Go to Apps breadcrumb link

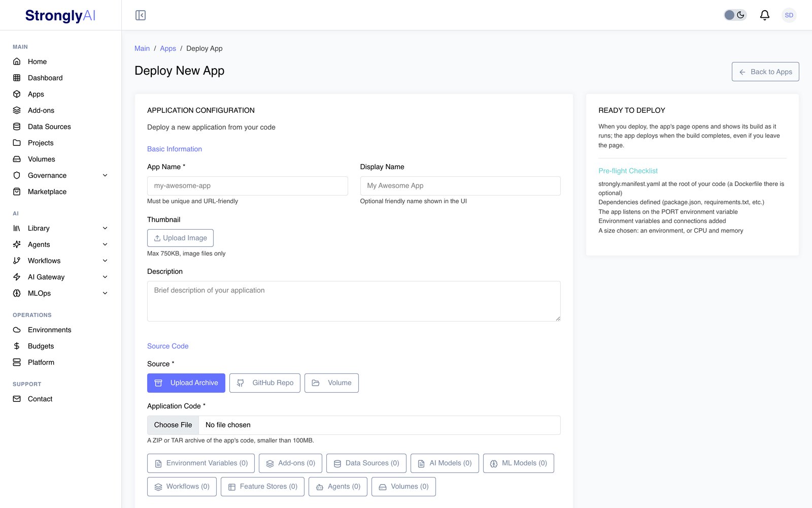(x=168, y=48)
